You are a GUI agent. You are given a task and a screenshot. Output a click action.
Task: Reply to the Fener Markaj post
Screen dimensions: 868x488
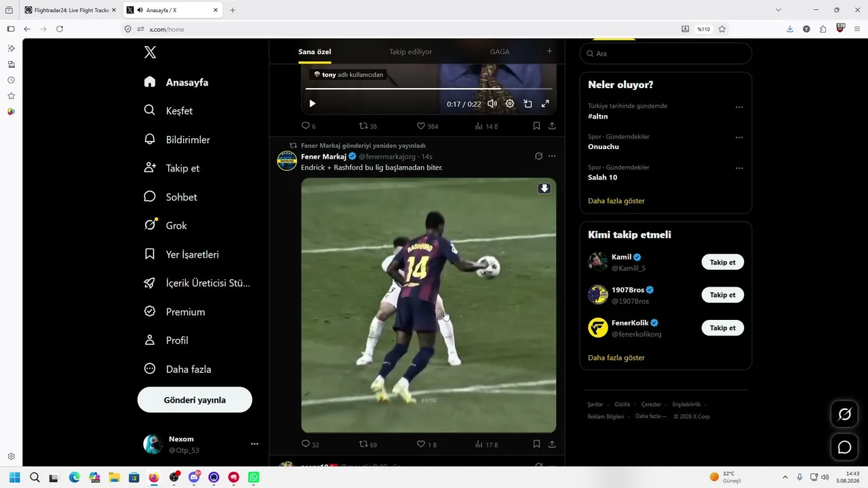(310, 445)
